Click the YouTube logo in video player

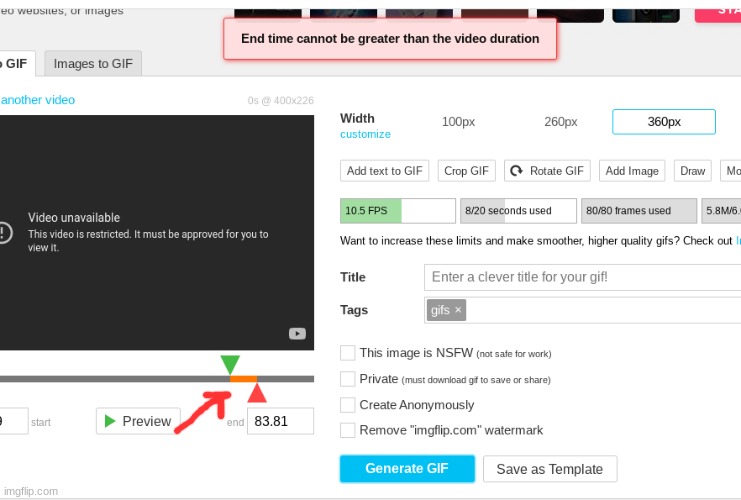pos(297,334)
